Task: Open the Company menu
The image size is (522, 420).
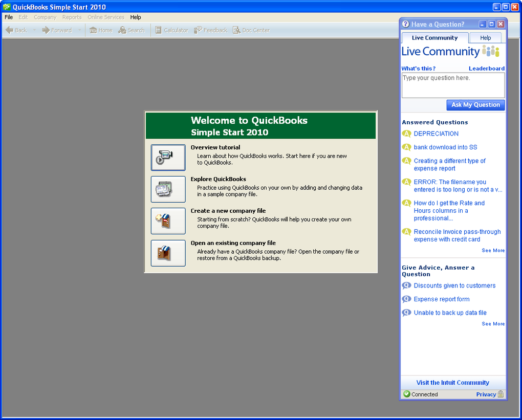Action: pyautogui.click(x=45, y=17)
